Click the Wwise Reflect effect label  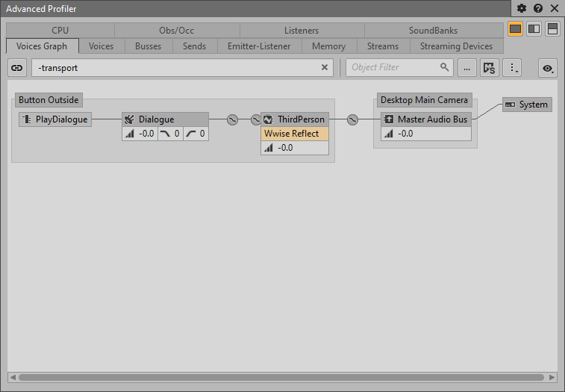pyautogui.click(x=294, y=134)
